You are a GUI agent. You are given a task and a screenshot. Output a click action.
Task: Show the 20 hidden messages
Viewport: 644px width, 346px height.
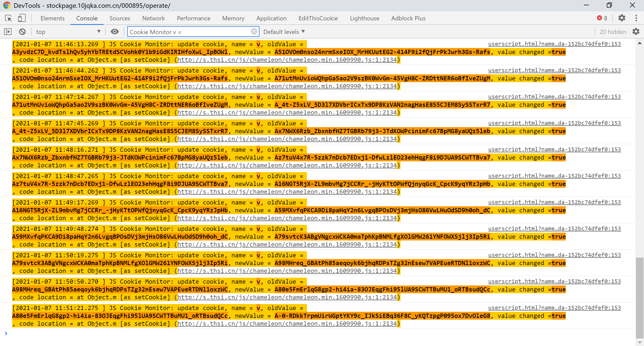coord(613,32)
